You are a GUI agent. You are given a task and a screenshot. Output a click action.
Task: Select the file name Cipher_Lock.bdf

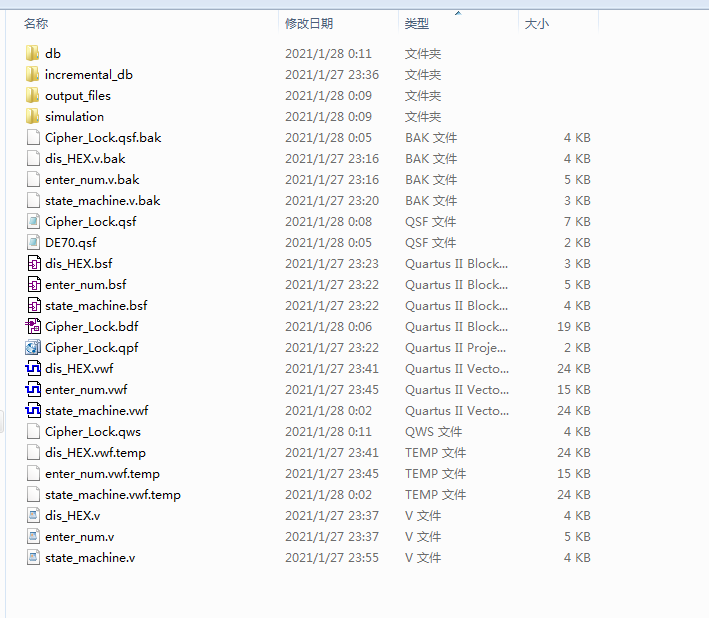point(92,326)
